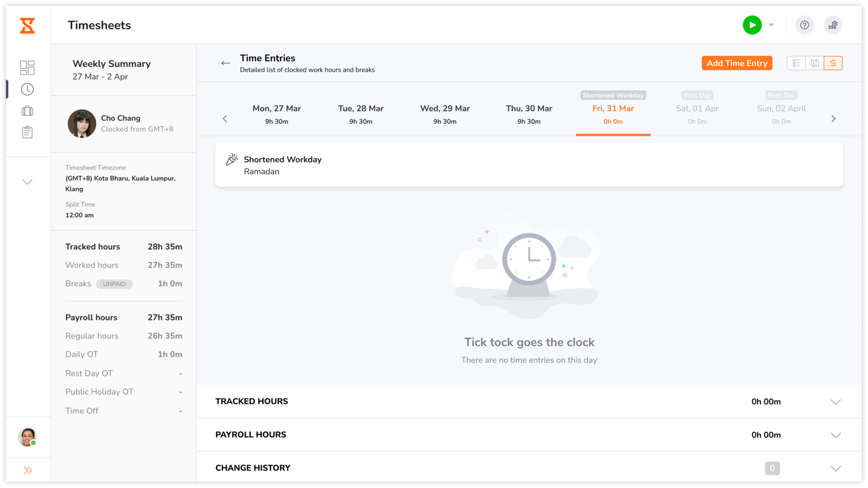Switch to the list view of time entries

tap(796, 63)
